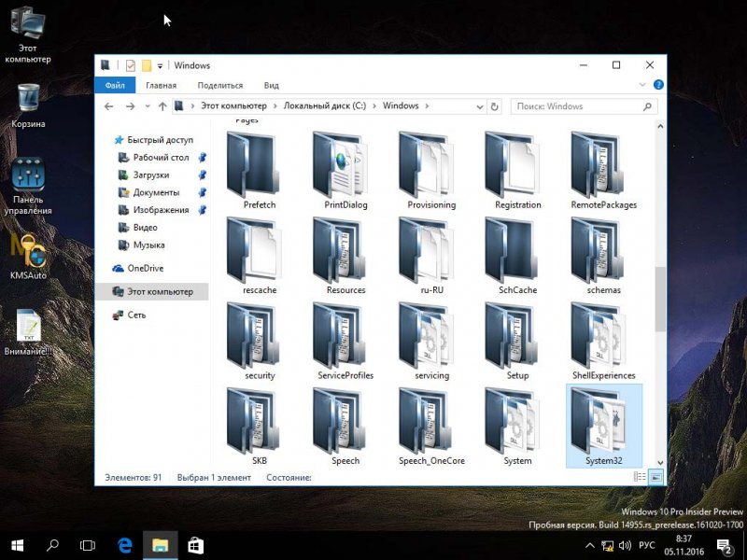Go back to the previous folder

(x=108, y=106)
